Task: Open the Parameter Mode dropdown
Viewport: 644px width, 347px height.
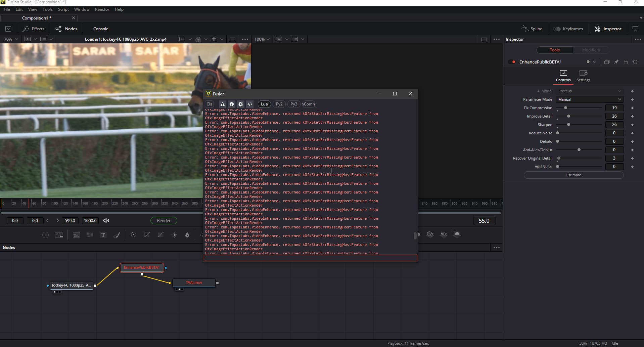Action: 589,99
